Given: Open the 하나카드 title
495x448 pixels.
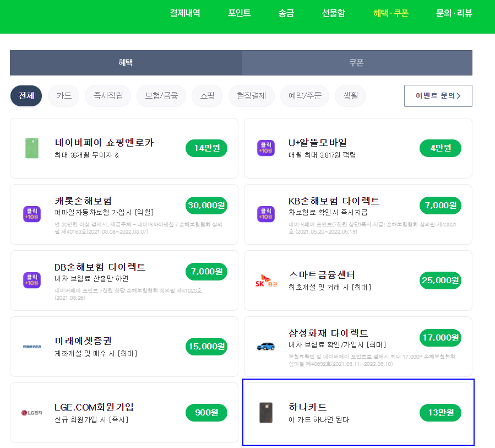Looking at the screenshot, I should point(308,407).
